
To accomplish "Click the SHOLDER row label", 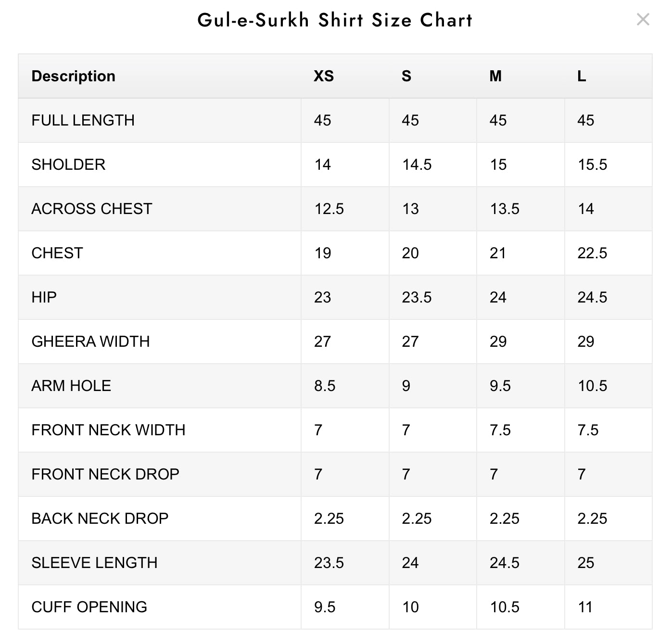I will point(68,164).
